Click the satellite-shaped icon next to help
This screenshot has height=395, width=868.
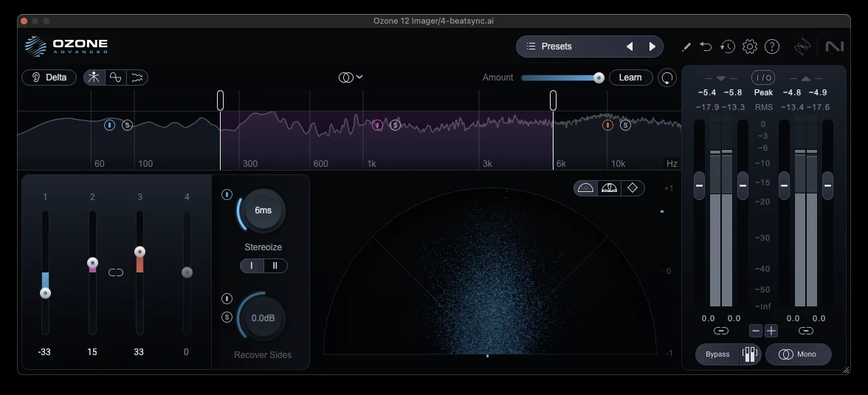[x=802, y=47]
